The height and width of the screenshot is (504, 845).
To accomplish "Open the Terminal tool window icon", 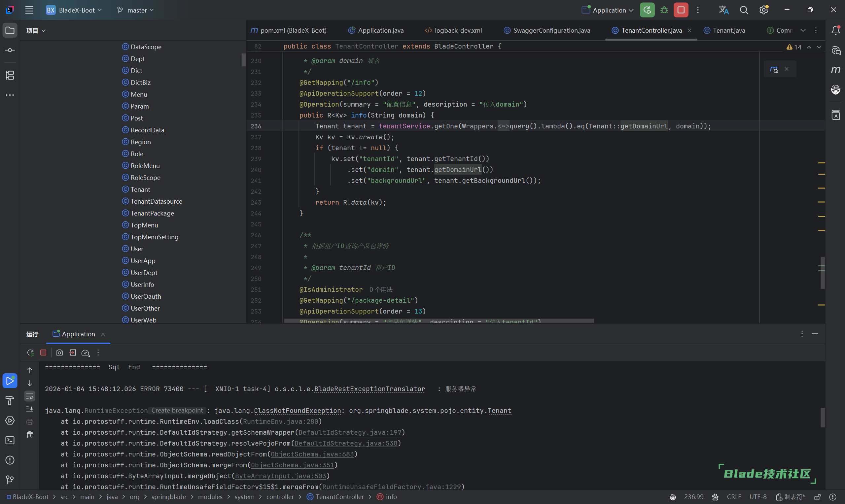I will (x=10, y=440).
